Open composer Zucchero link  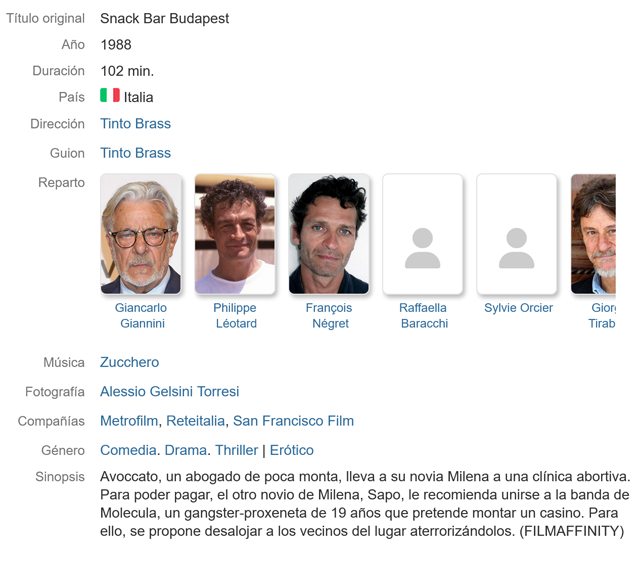click(x=129, y=362)
